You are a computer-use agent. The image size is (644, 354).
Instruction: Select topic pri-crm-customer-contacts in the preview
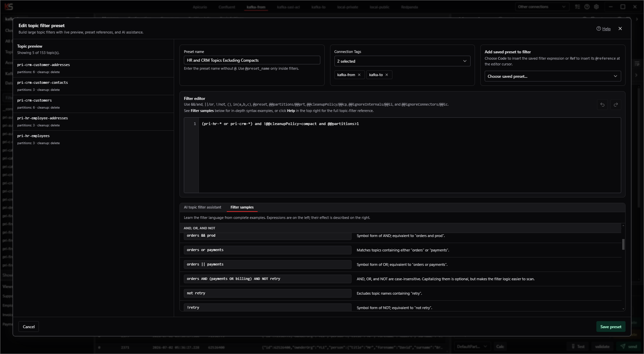pyautogui.click(x=93, y=86)
